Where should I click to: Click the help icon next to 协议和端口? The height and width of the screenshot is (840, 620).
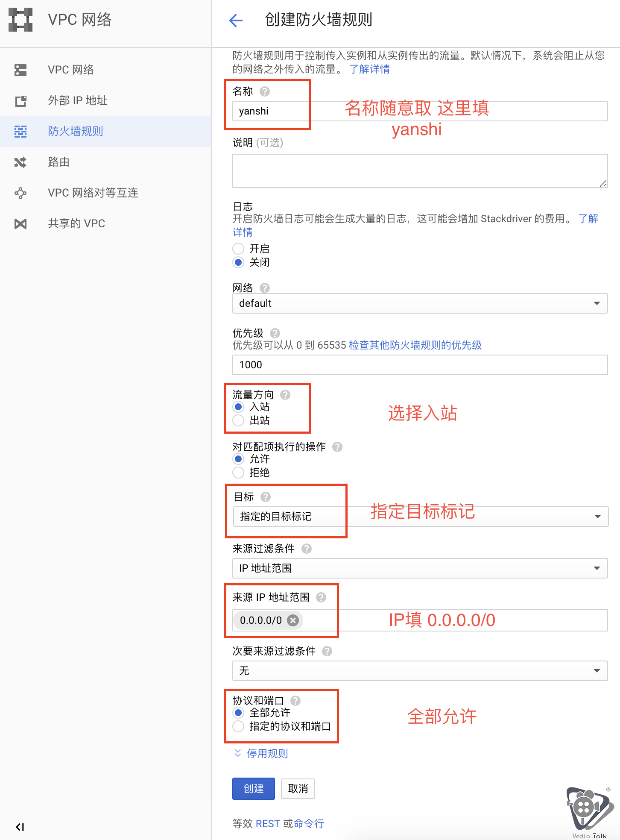click(x=295, y=700)
